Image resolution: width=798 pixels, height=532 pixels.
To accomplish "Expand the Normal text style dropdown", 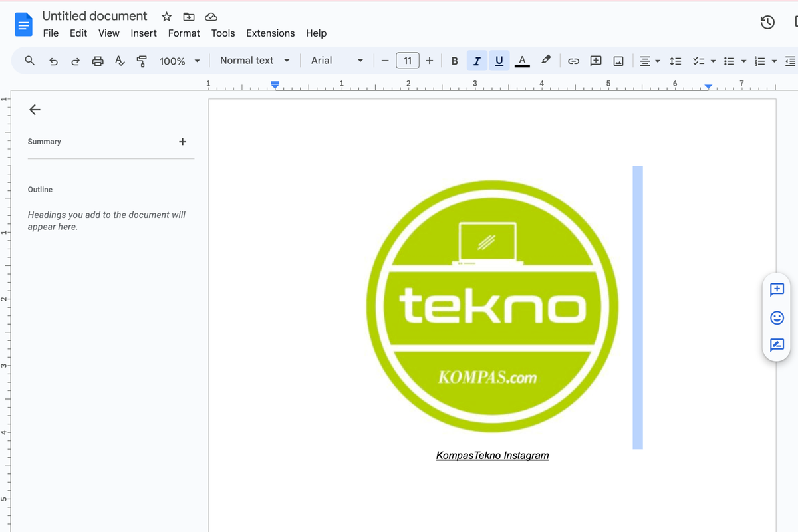I will (255, 61).
